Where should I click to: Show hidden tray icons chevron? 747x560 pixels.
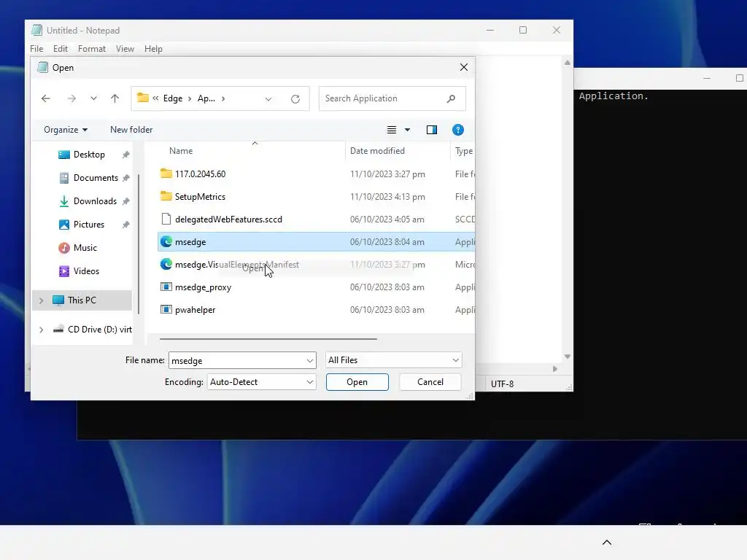[607, 542]
